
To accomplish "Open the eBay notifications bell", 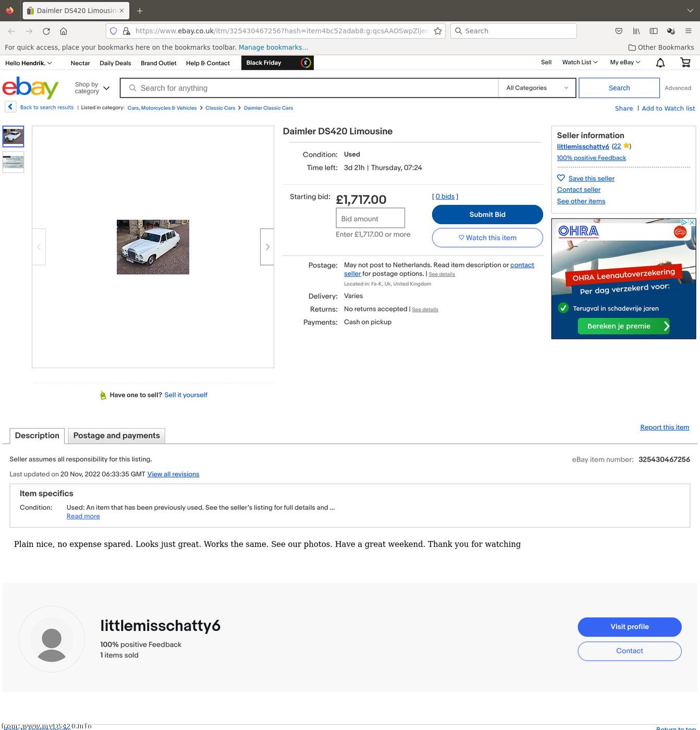I will [x=660, y=63].
